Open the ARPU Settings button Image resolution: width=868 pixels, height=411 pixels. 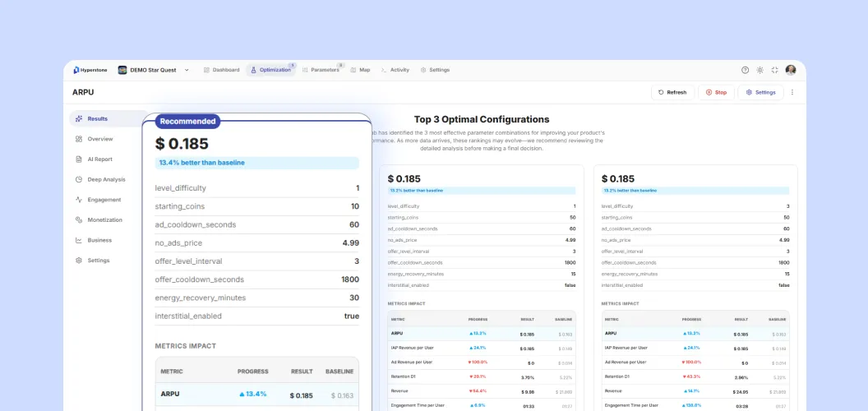[760, 93]
